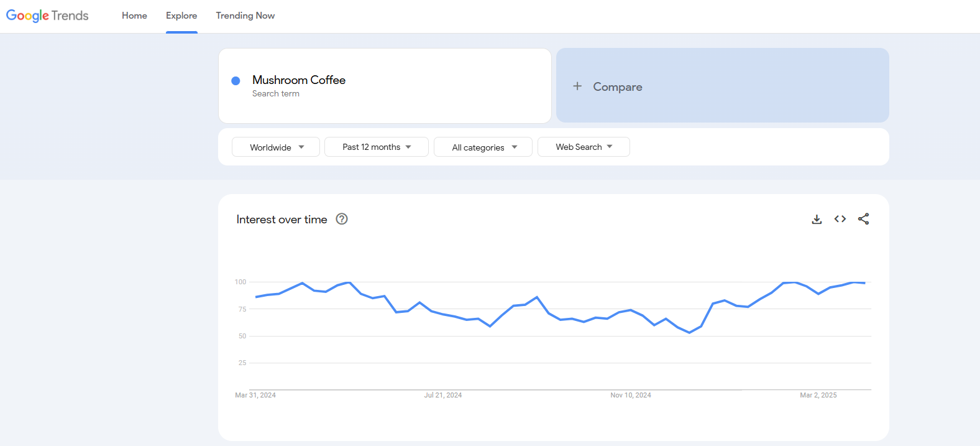This screenshot has width=980, height=446.
Task: Click the Jul 21, 2024 axis label
Action: coord(443,395)
